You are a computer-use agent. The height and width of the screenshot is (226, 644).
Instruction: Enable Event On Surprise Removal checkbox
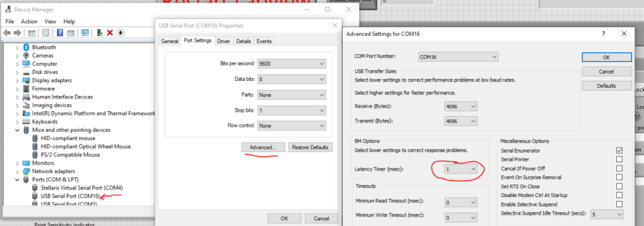coord(619,177)
